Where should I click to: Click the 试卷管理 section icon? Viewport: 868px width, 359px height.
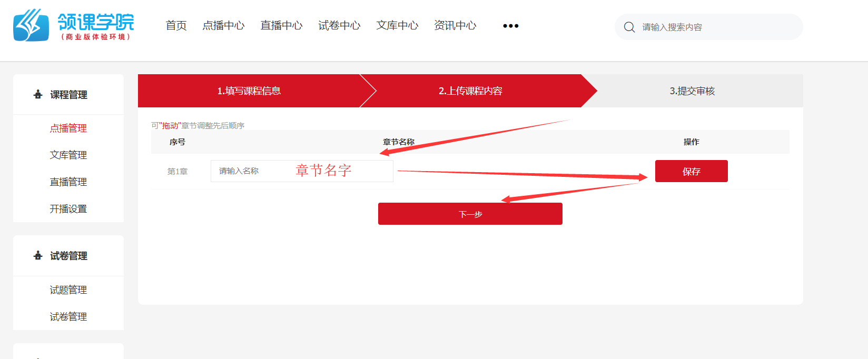[38, 256]
